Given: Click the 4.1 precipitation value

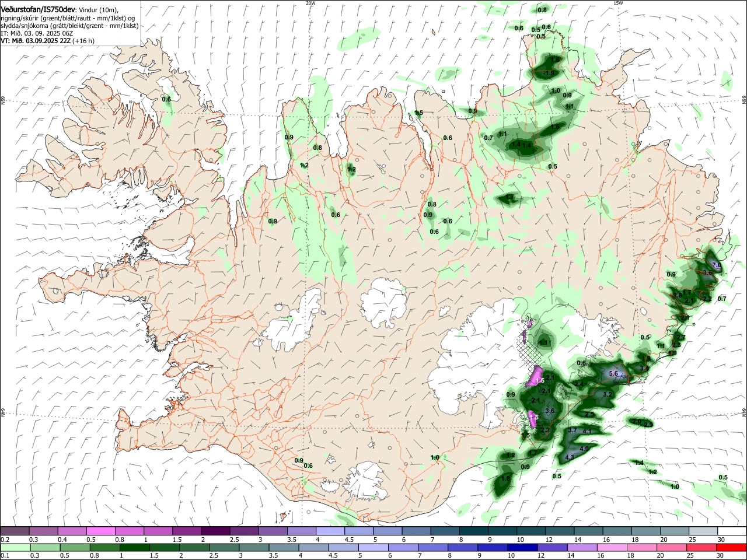Looking at the screenshot, I should pyautogui.click(x=588, y=432).
